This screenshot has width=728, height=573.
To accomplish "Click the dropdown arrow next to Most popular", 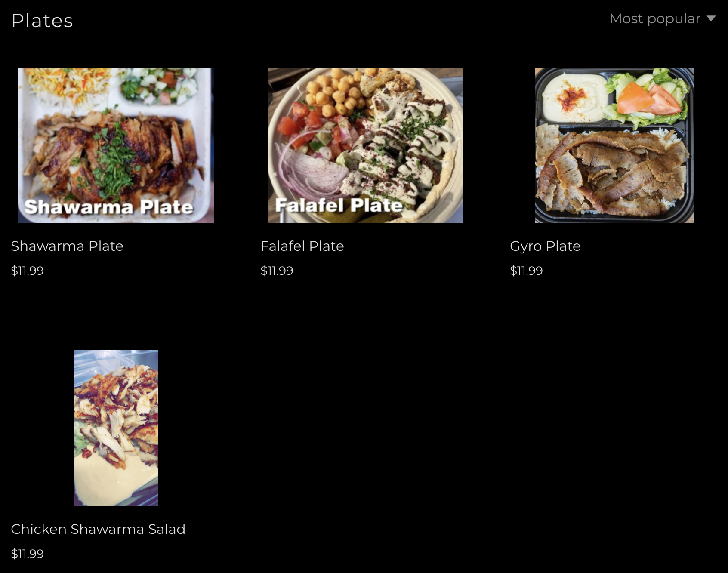I will click(711, 18).
